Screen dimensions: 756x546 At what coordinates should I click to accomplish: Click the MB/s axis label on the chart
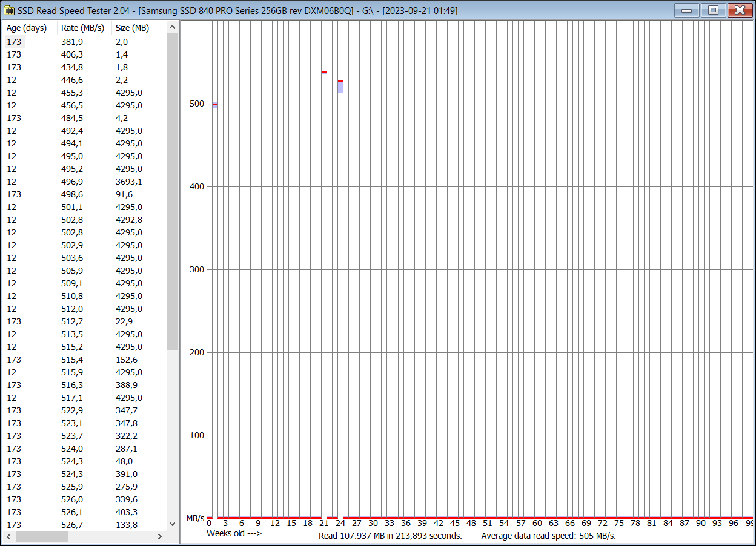[x=197, y=518]
